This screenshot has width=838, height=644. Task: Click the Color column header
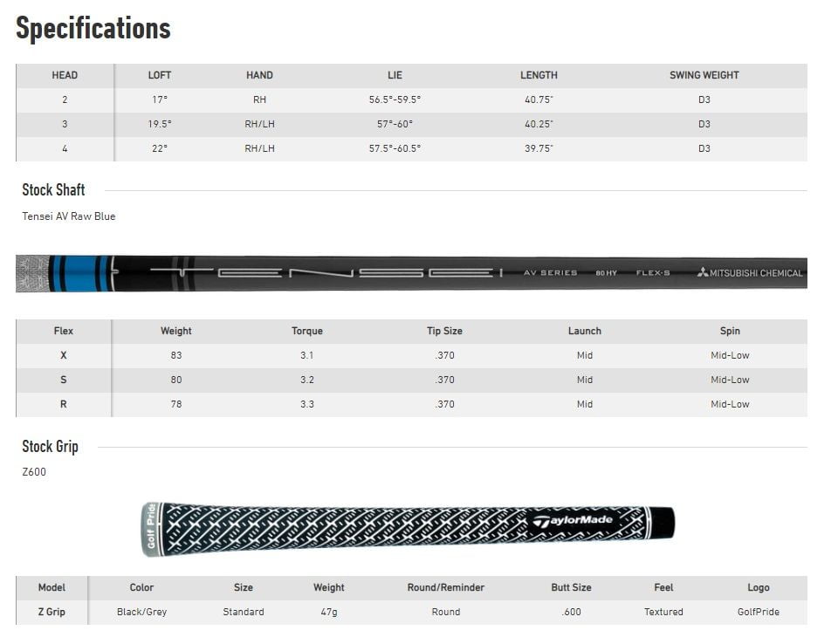click(x=141, y=587)
